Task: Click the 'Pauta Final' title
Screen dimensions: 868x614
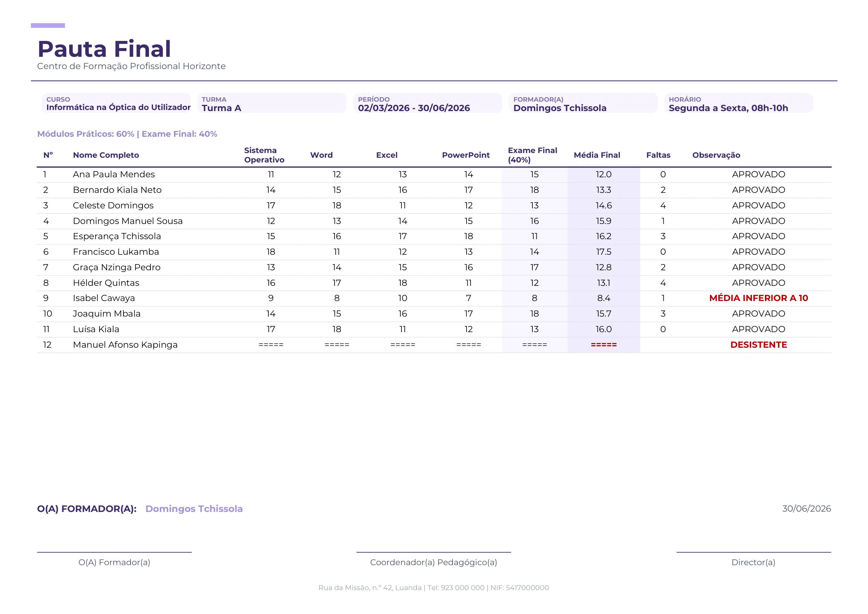Action: [x=105, y=49]
